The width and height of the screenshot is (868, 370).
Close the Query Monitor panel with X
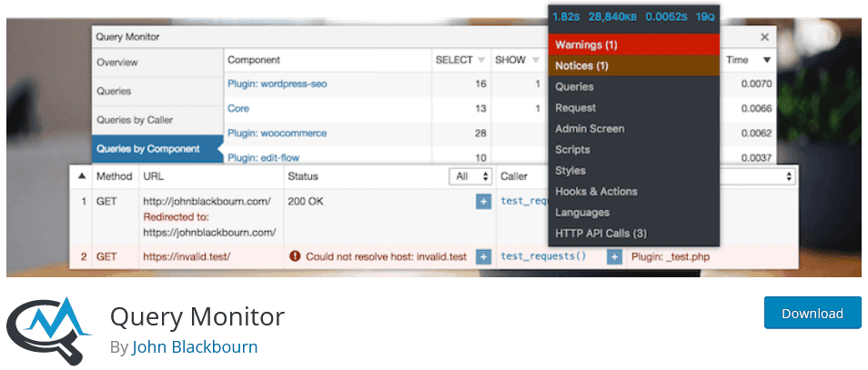(764, 37)
